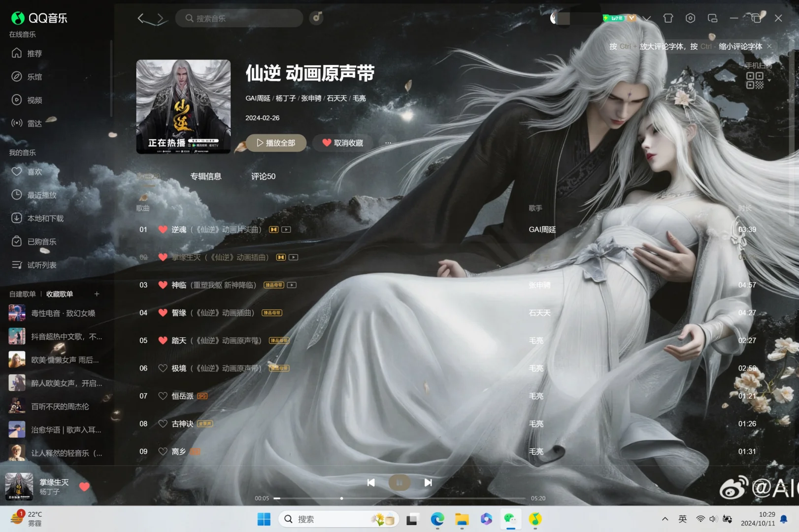The height and width of the screenshot is (532, 799).
Task: Dismiss the Ctrl font-size tip
Action: click(x=769, y=46)
